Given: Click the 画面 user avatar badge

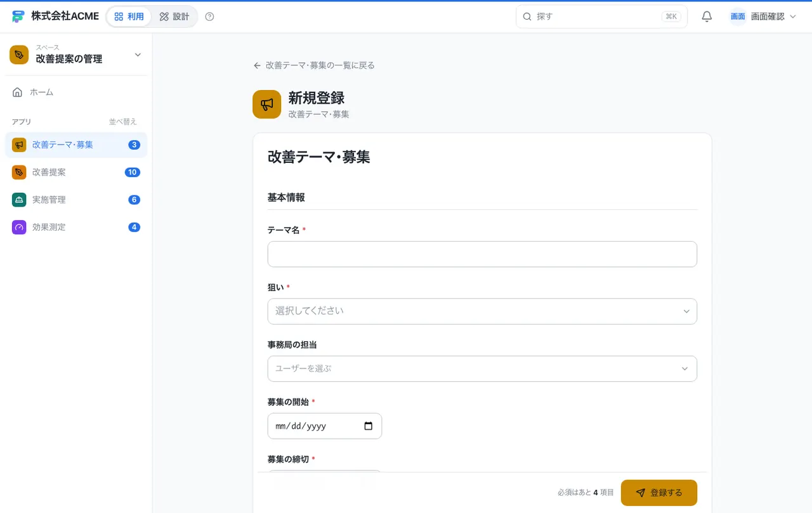Looking at the screenshot, I should click(x=738, y=16).
